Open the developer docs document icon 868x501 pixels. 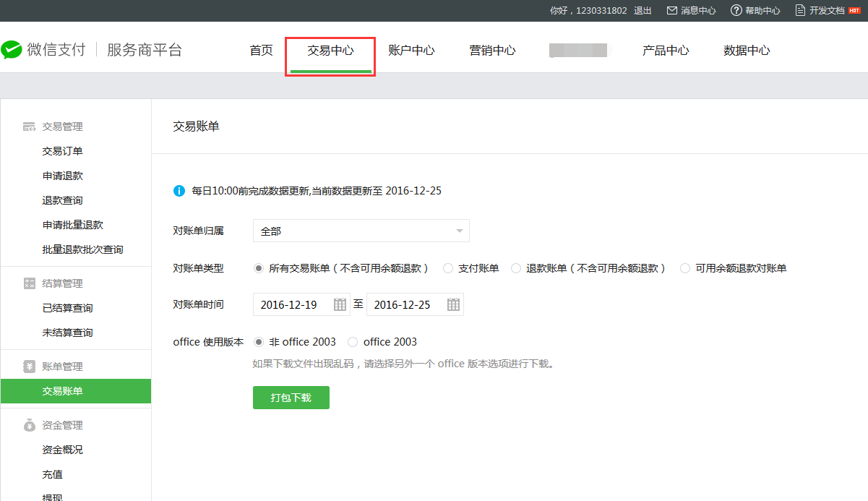(x=800, y=11)
